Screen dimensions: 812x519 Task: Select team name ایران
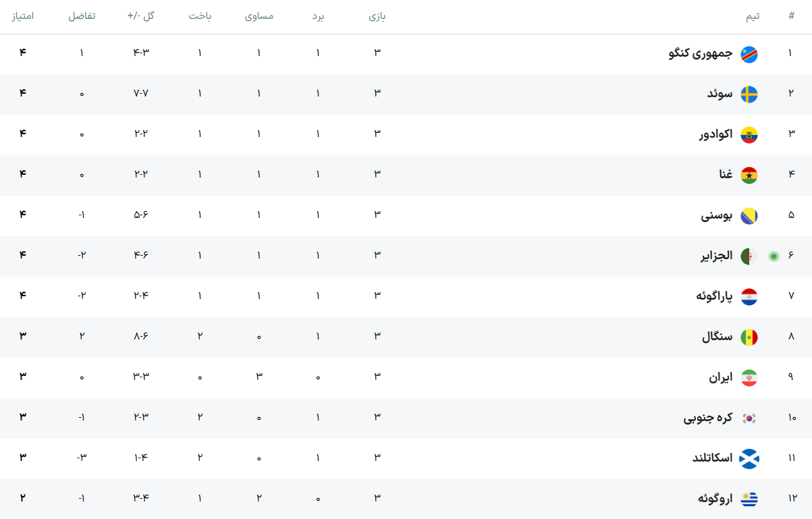click(720, 377)
